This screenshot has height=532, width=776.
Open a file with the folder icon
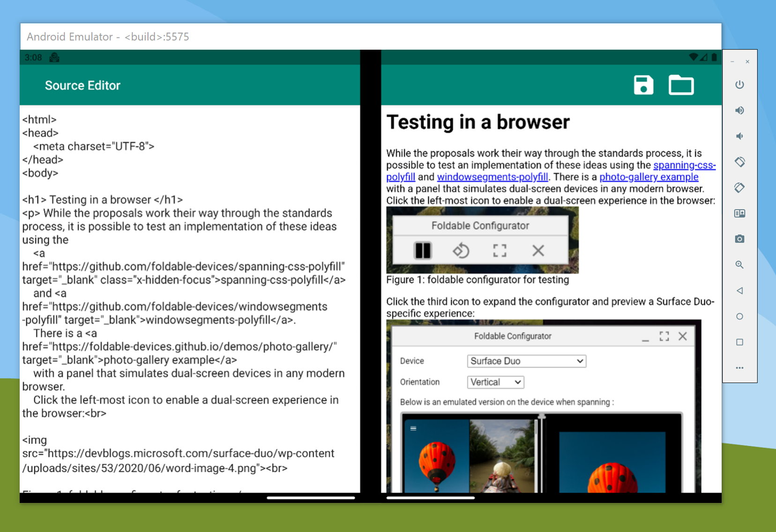(x=681, y=85)
